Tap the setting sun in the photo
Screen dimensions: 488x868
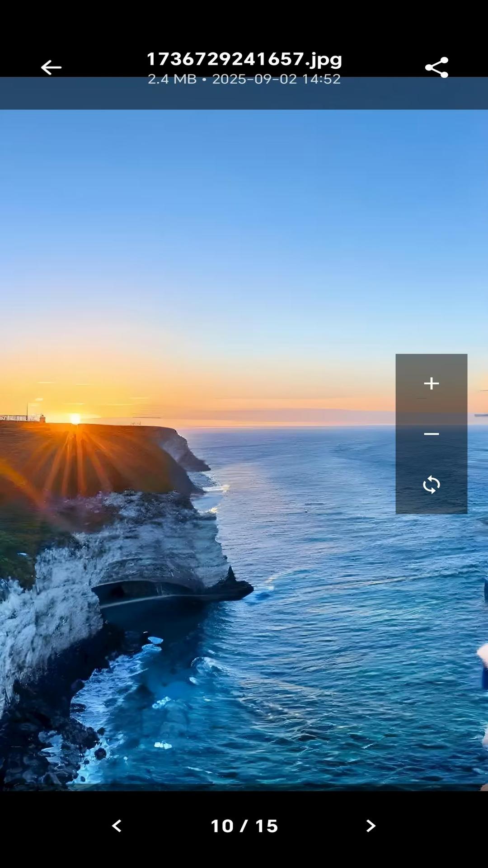coord(75,419)
